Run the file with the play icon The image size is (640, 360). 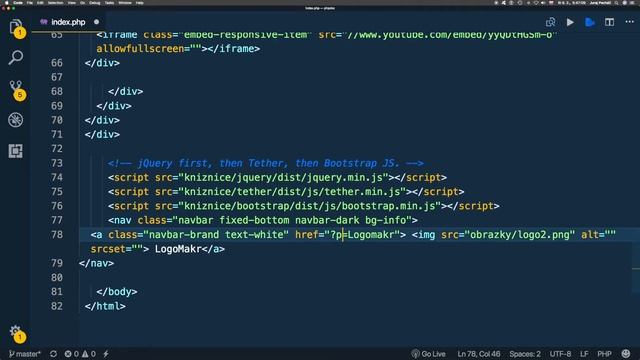click(x=570, y=22)
